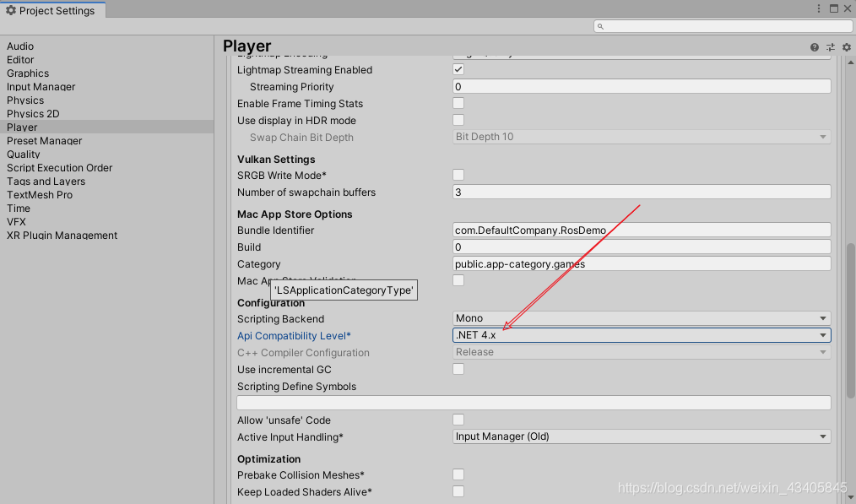
Task: Enable Use incremental GC checkbox
Action: [458, 369]
